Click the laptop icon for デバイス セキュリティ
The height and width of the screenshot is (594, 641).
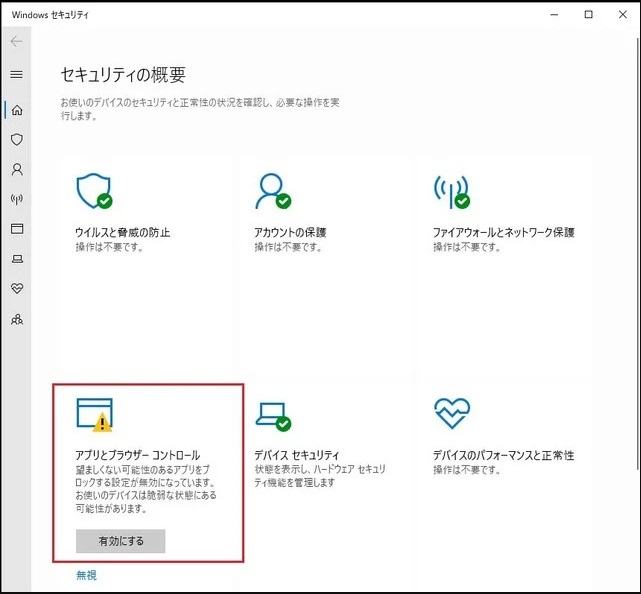click(x=273, y=417)
